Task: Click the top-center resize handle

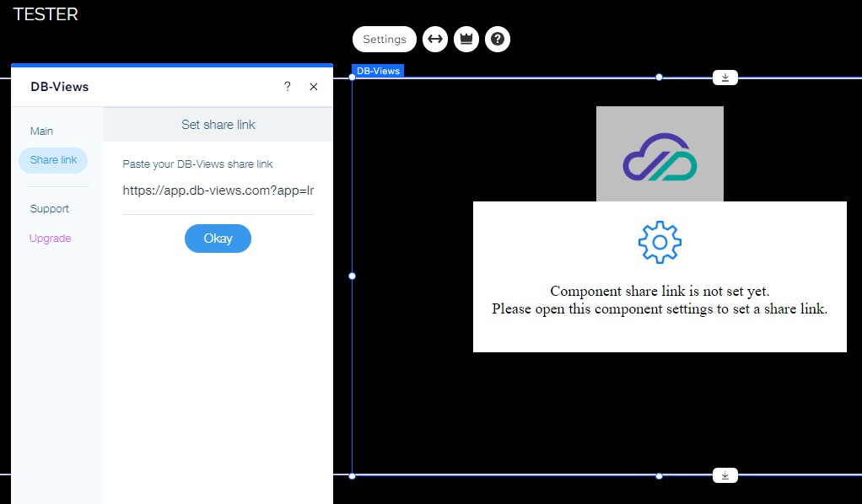Action: coord(660,78)
